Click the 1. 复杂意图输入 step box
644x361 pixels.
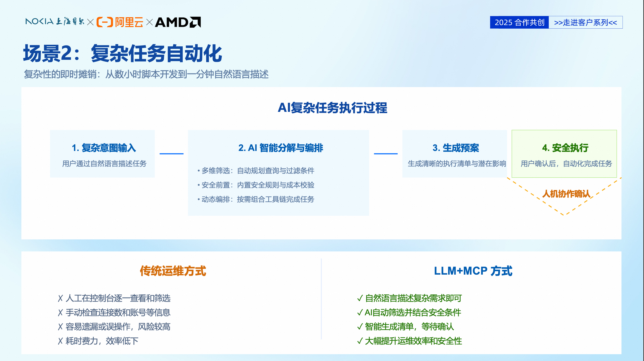pyautogui.click(x=102, y=154)
